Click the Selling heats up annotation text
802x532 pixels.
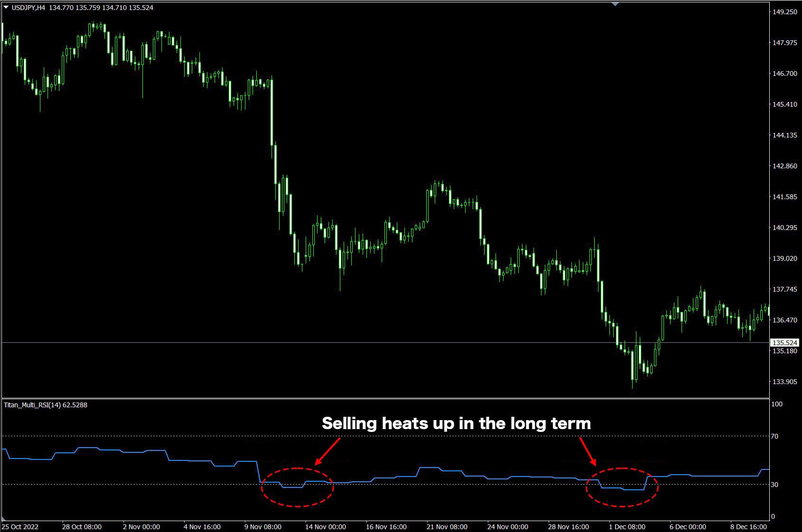pyautogui.click(x=457, y=423)
